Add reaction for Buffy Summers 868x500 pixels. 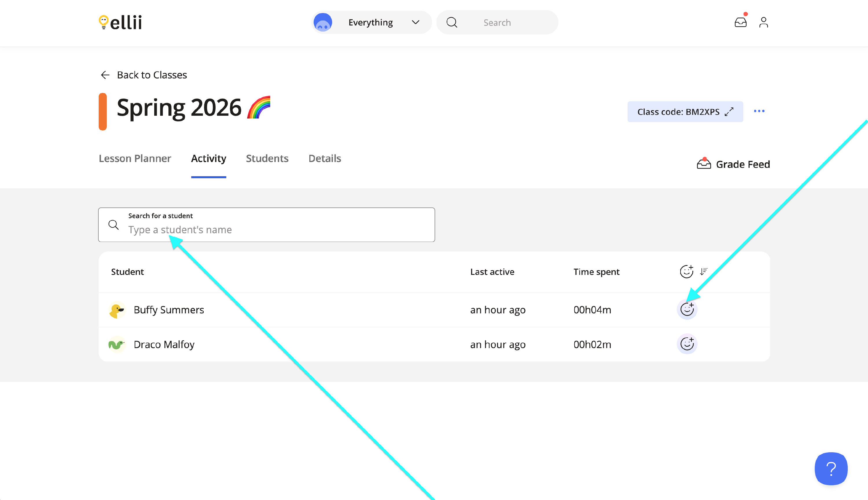click(x=687, y=309)
